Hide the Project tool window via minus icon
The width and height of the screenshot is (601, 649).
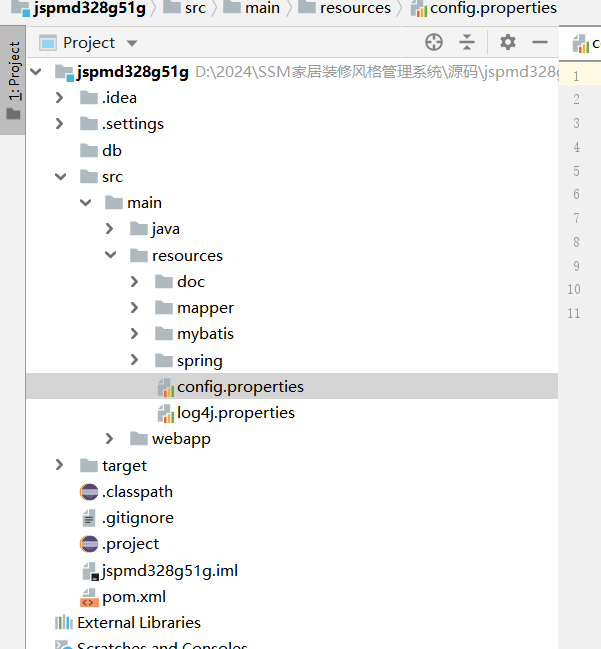pos(540,42)
